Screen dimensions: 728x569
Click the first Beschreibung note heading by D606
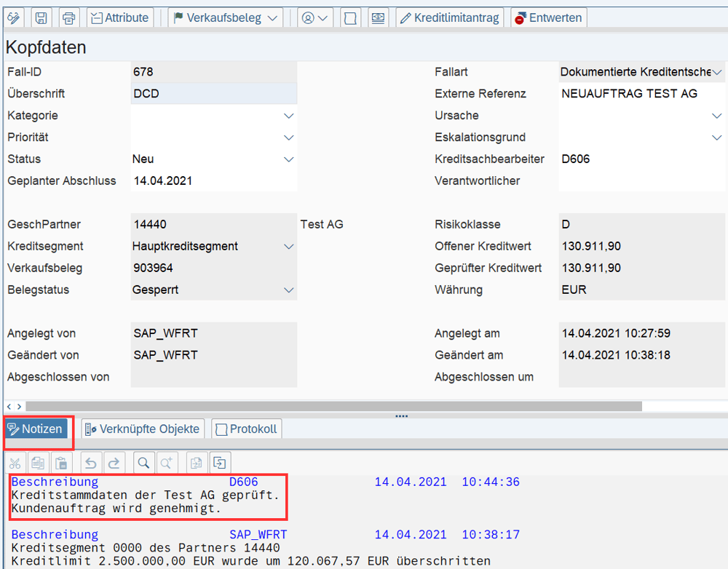(55, 482)
